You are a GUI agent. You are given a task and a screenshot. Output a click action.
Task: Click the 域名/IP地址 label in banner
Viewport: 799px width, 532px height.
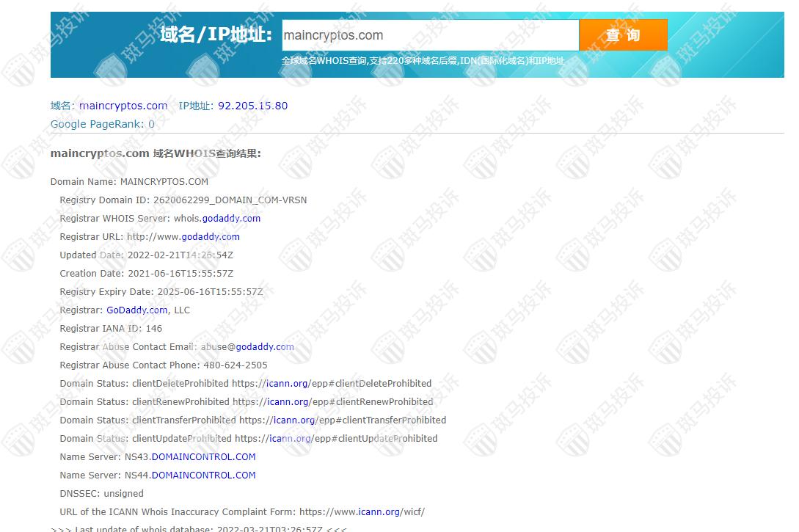click(x=216, y=34)
